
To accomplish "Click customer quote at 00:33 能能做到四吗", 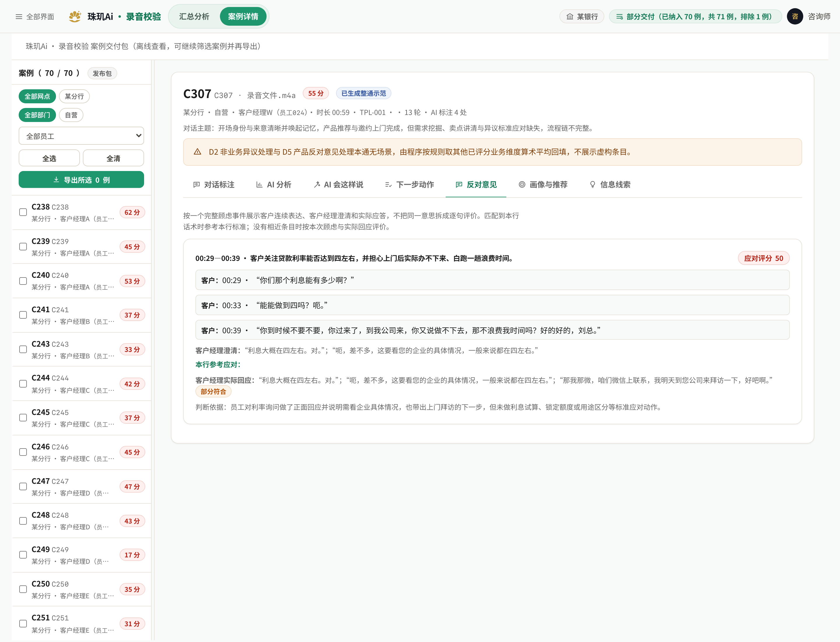I will 492,305.
